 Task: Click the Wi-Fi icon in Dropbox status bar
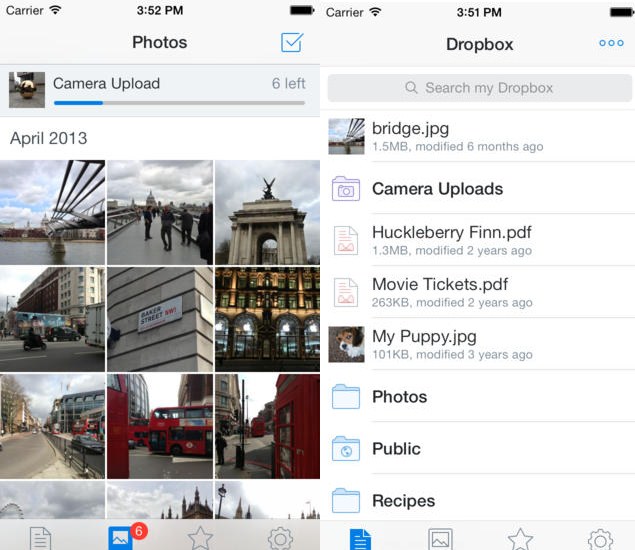click(375, 12)
